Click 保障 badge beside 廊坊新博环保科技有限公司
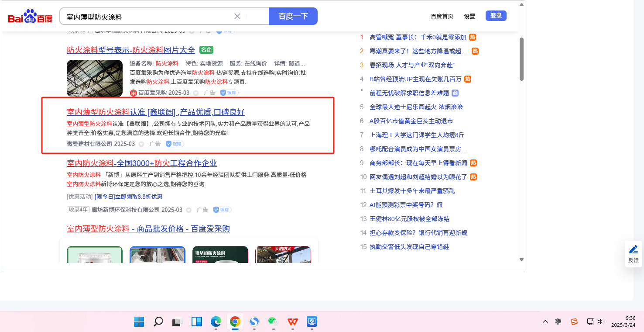644x332 pixels. [x=222, y=210]
